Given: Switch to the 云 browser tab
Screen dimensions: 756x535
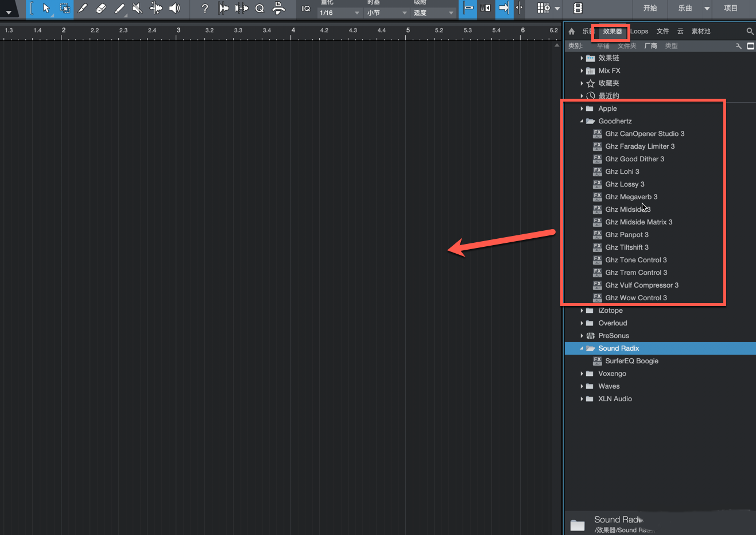Looking at the screenshot, I should tap(680, 32).
